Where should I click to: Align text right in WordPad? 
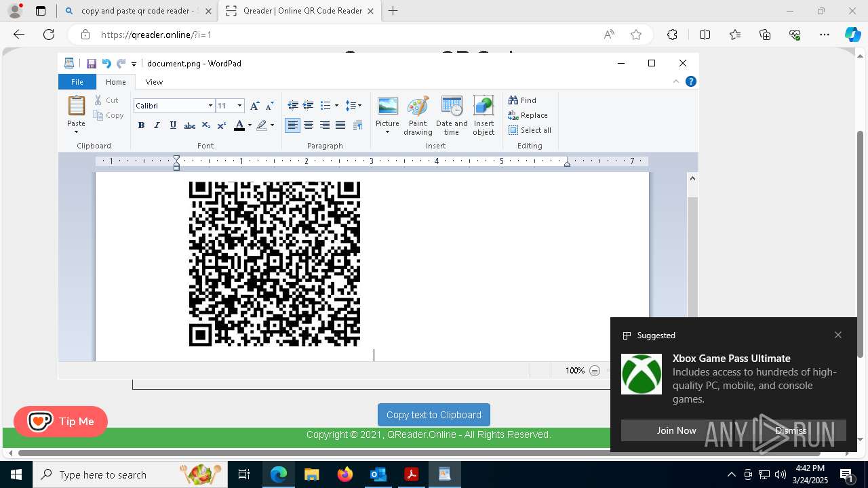325,125
